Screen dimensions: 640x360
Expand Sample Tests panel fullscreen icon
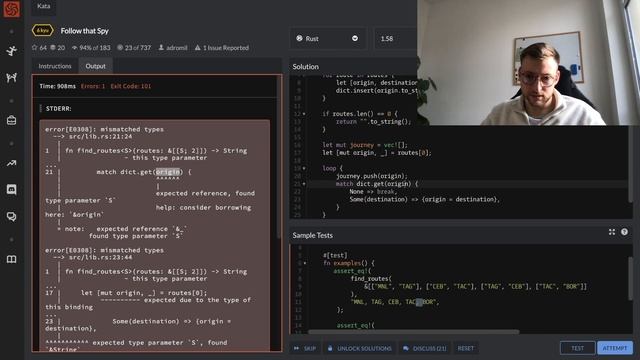point(611,232)
